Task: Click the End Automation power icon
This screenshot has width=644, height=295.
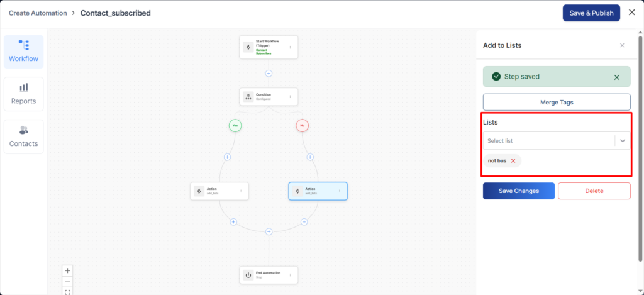Action: pyautogui.click(x=248, y=275)
